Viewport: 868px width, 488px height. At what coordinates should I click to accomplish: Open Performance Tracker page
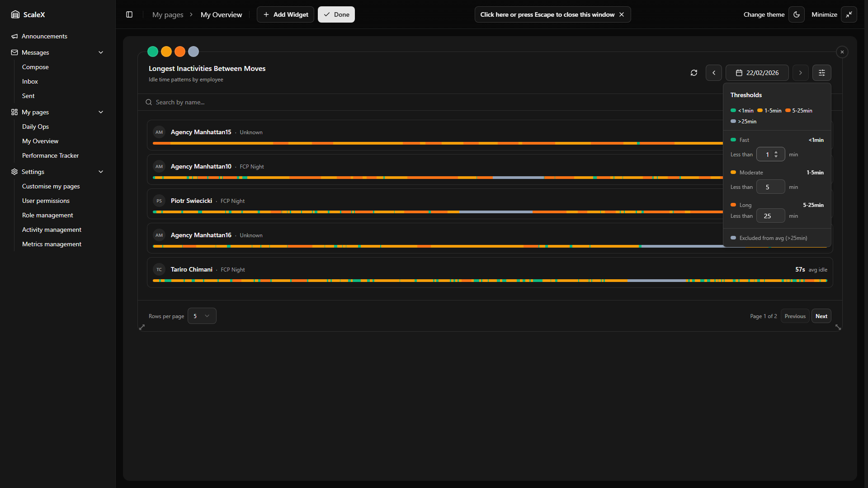[x=50, y=155]
